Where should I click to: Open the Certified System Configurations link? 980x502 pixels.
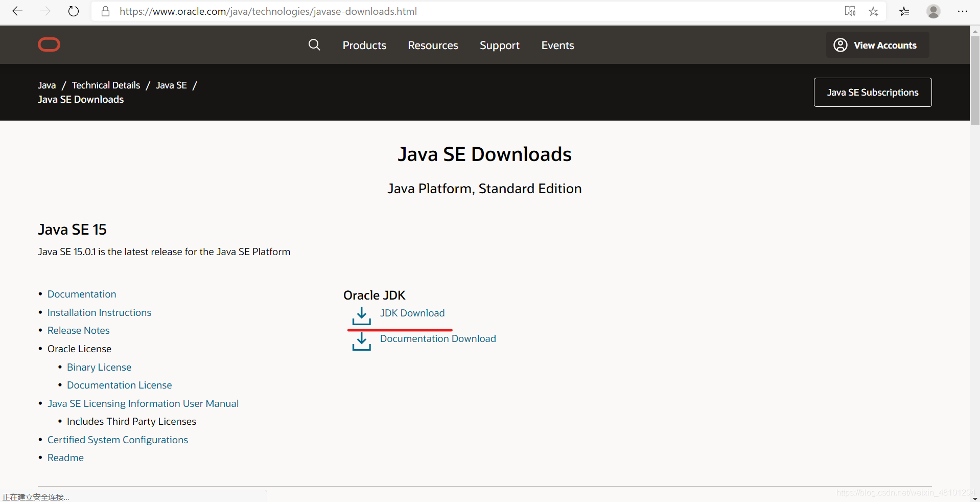click(x=118, y=440)
